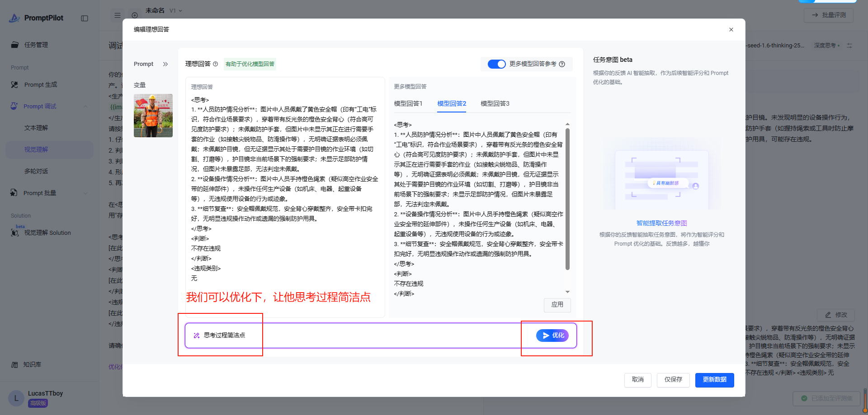The height and width of the screenshot is (415, 868).
Task: Click the 更多模型回答 header text
Action: 410,87
